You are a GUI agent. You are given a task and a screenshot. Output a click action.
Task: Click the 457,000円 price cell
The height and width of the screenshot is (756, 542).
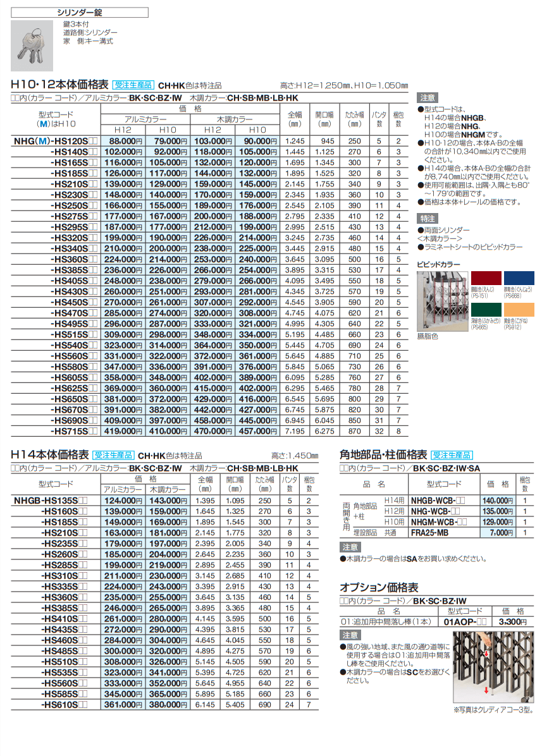[x=257, y=431]
